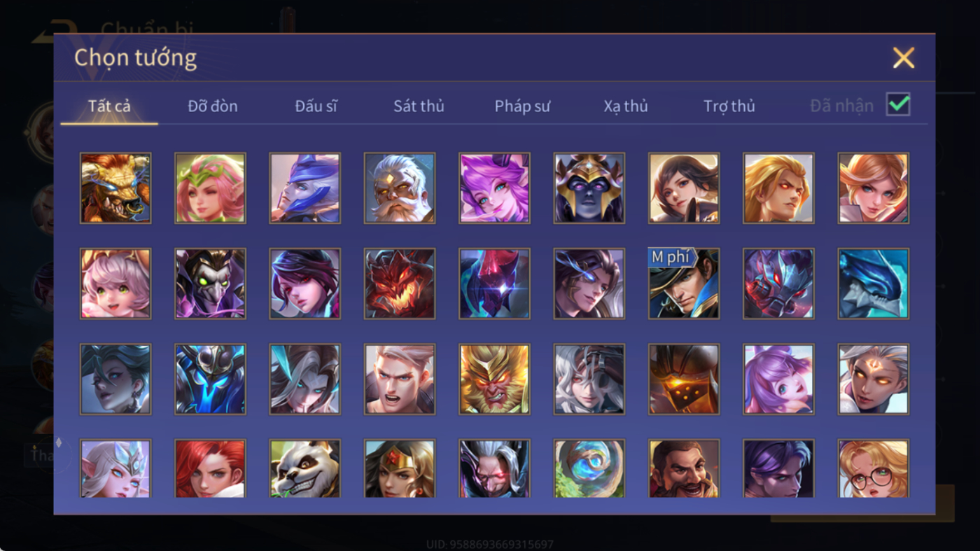This screenshot has width=980, height=551.
Task: Close the 'Chọn tướng' dialog
Action: pos(904,57)
